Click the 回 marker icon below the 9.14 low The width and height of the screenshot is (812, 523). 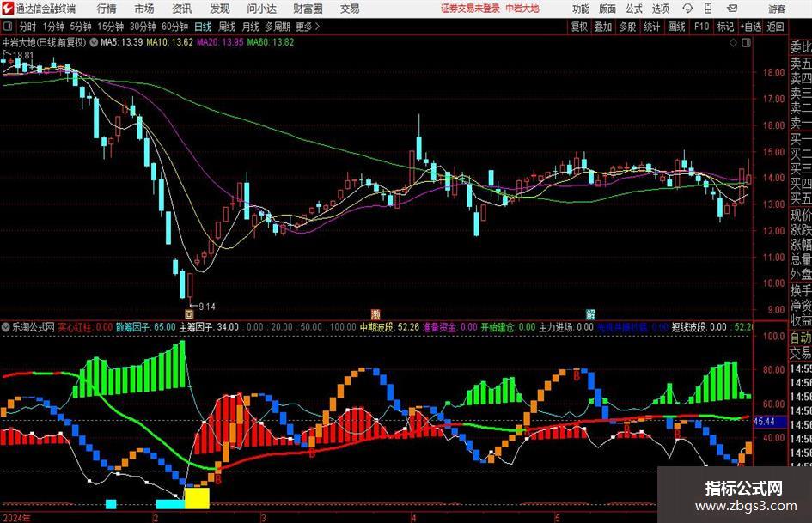coord(189,313)
